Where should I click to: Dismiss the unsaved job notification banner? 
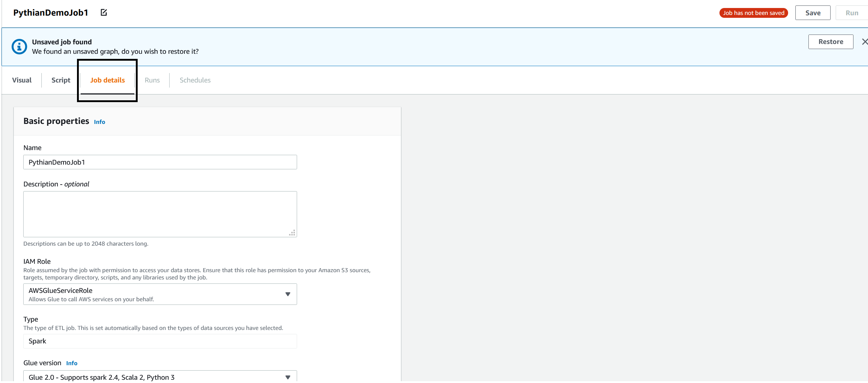pyautogui.click(x=865, y=42)
